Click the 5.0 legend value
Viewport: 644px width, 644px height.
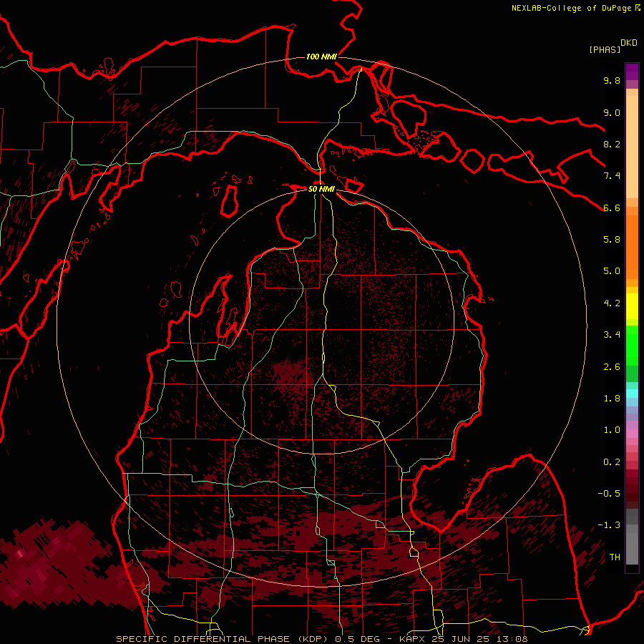coord(612,271)
